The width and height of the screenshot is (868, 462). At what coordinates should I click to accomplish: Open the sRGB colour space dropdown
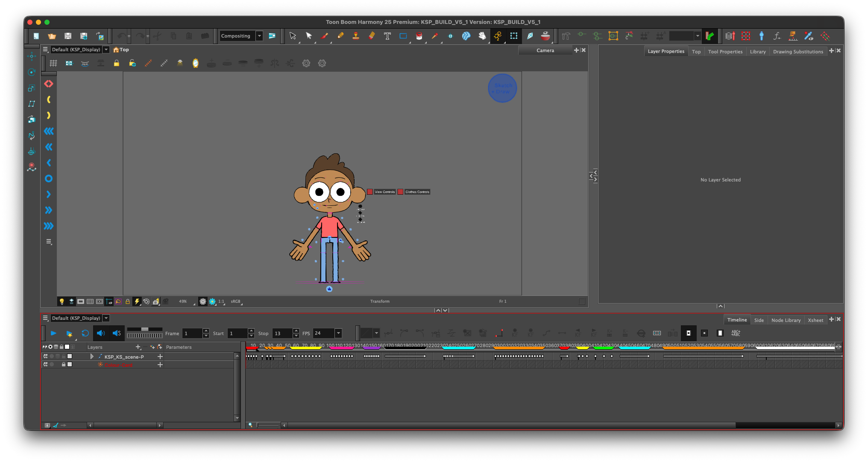click(x=236, y=301)
